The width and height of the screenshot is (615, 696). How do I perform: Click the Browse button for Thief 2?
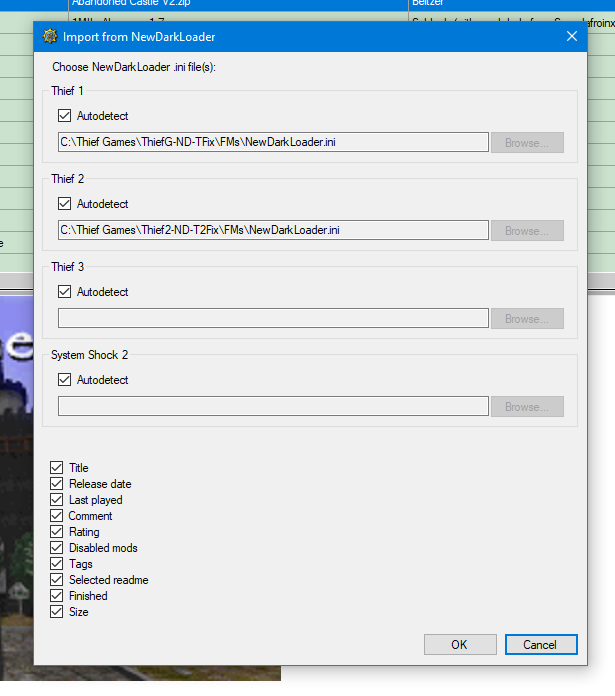point(527,230)
